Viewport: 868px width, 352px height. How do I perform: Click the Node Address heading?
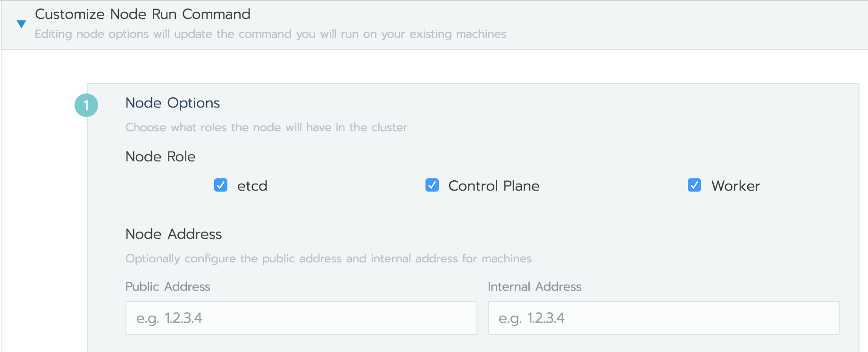[174, 234]
